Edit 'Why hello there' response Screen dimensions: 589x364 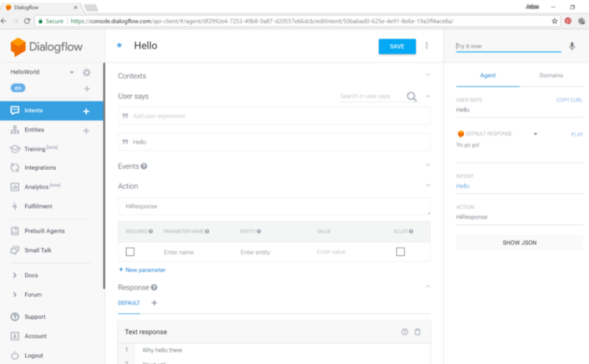point(162,350)
